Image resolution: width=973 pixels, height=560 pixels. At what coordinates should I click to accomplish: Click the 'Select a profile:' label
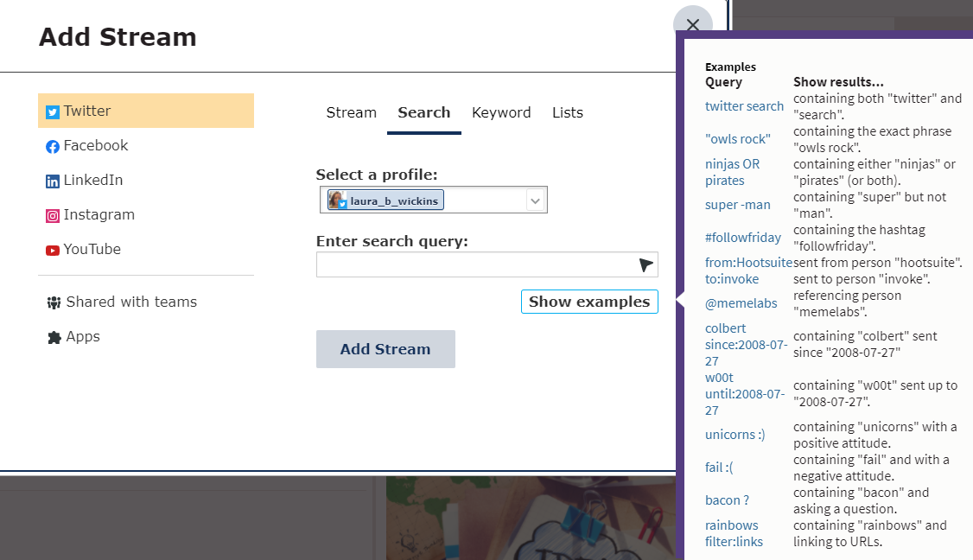(377, 175)
